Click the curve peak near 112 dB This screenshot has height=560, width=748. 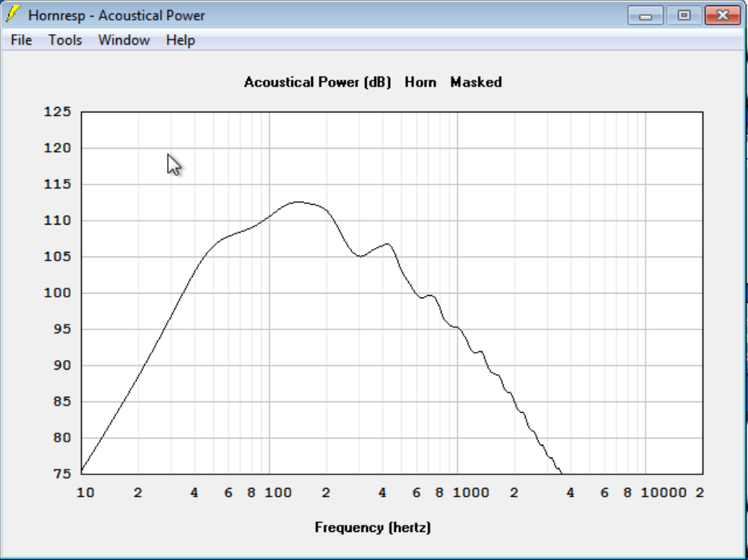[299, 202]
